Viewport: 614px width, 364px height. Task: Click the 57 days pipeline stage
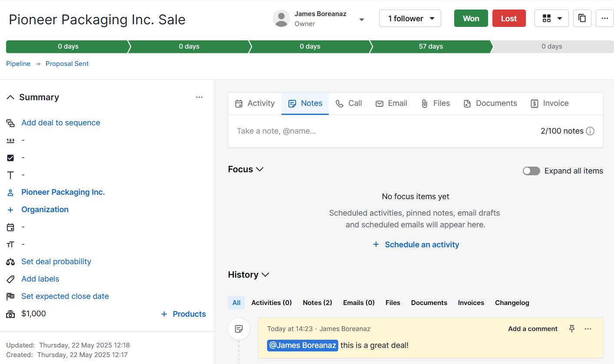click(431, 46)
